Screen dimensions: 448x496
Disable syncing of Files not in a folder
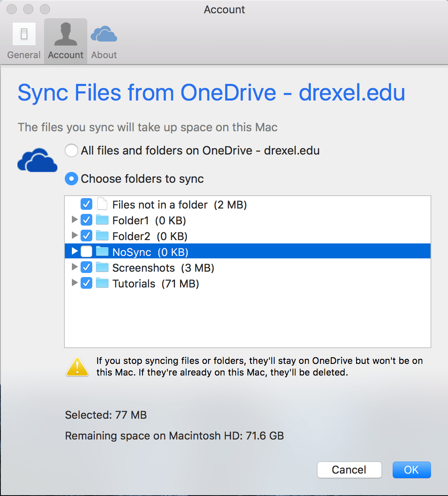[86, 204]
